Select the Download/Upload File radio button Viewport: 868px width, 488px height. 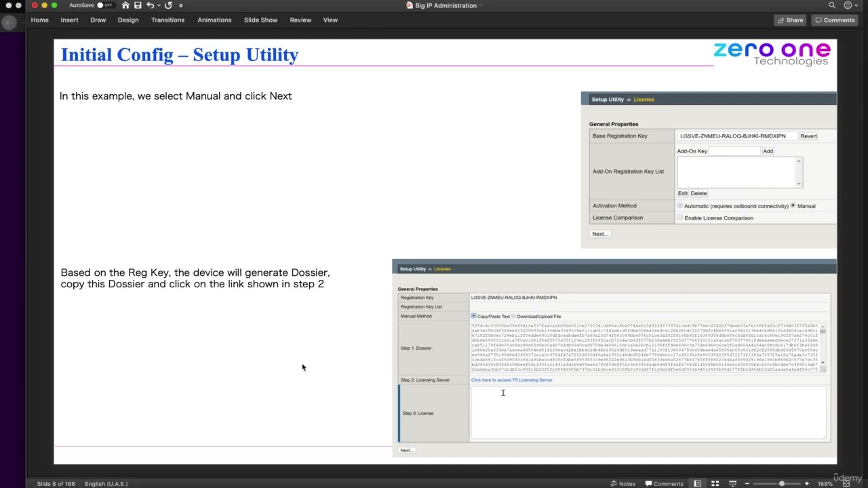pos(514,316)
